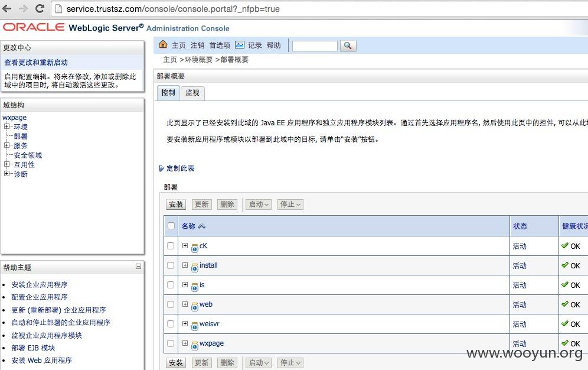This screenshot has width=588, height=370.
Task: Click the browser address bar URL
Action: 173,9
